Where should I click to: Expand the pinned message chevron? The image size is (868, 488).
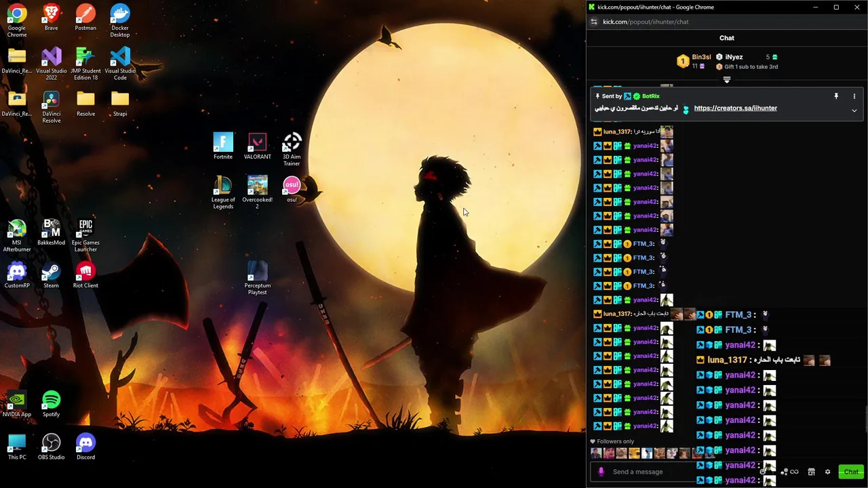click(x=854, y=110)
